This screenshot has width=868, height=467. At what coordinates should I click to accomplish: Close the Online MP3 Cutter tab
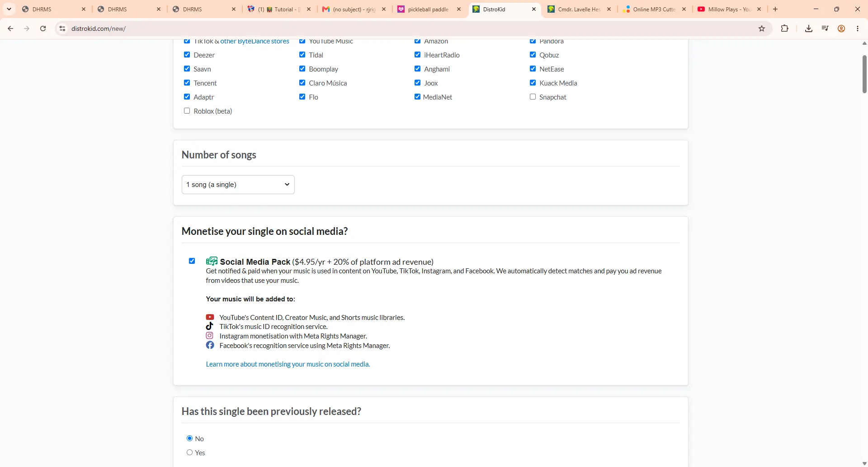tap(684, 9)
